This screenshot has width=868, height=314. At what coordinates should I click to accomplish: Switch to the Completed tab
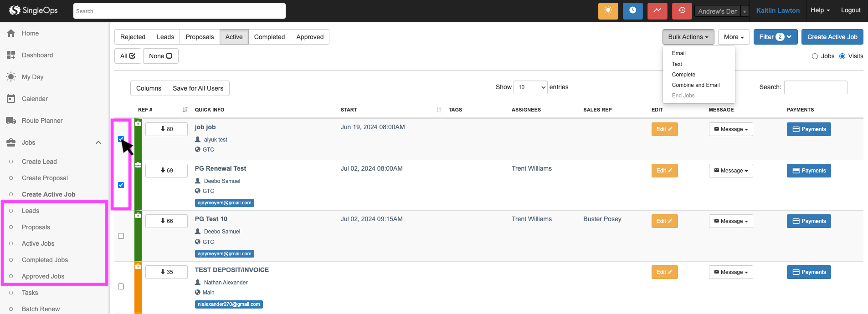click(x=269, y=37)
